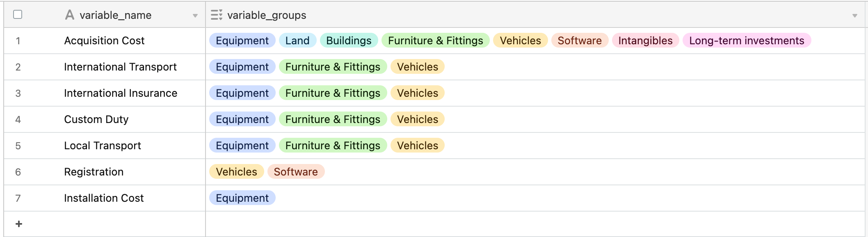Select row number 6
The height and width of the screenshot is (237, 868).
tap(18, 172)
